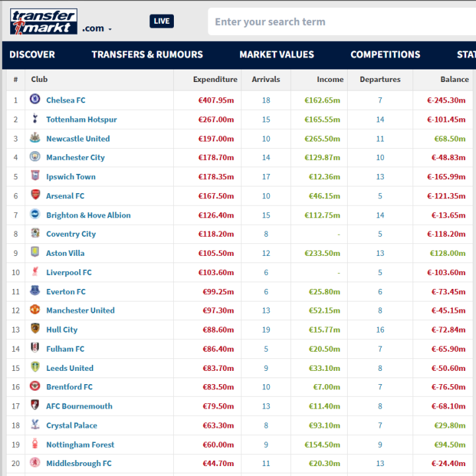Focus the search term input field

pos(342,22)
